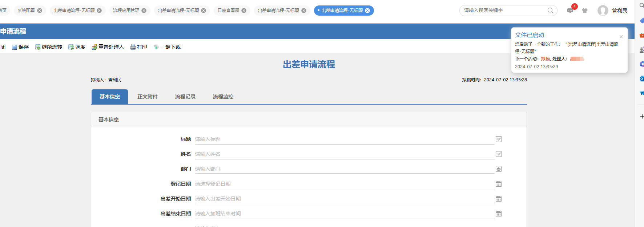Image resolution: width=644 pixels, height=227 pixels.
Task: Open the shirt-shaped theme skin icon
Action: point(585,11)
